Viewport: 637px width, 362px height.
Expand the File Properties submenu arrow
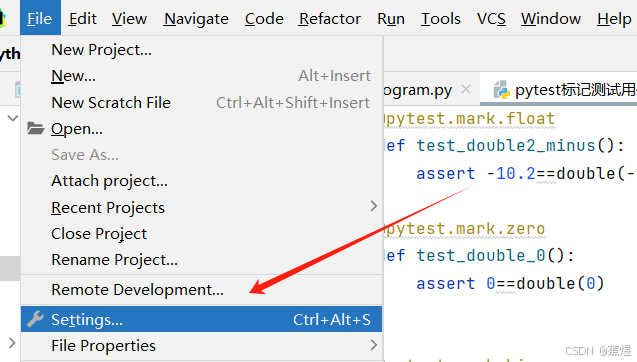click(374, 345)
